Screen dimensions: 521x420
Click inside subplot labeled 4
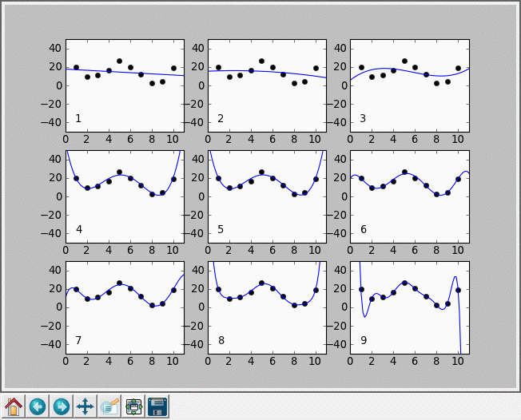124,220
